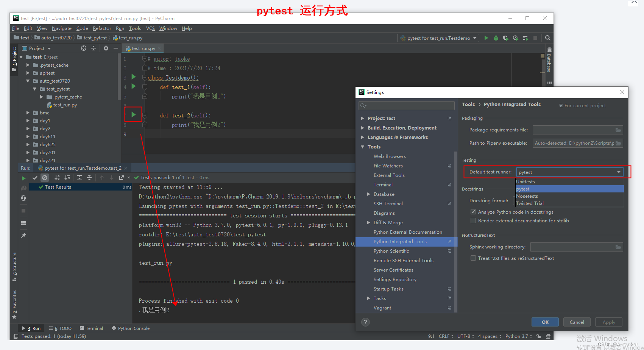Click UTF-8 encoding in status bar
This screenshot has width=644, height=350.
465,336
